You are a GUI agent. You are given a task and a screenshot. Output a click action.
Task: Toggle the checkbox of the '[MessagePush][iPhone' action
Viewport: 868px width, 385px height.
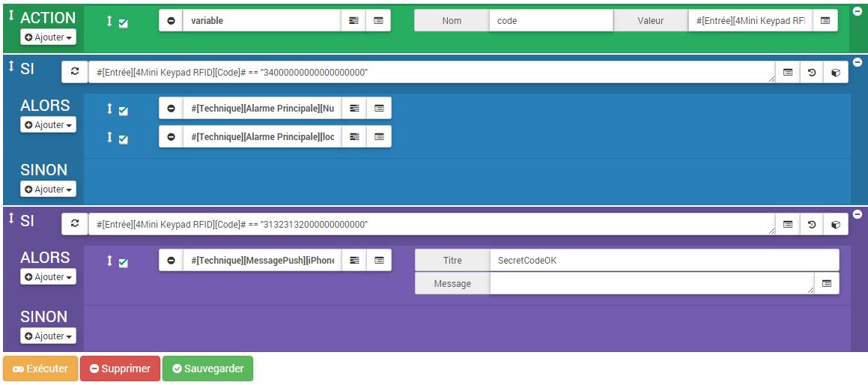tap(124, 263)
